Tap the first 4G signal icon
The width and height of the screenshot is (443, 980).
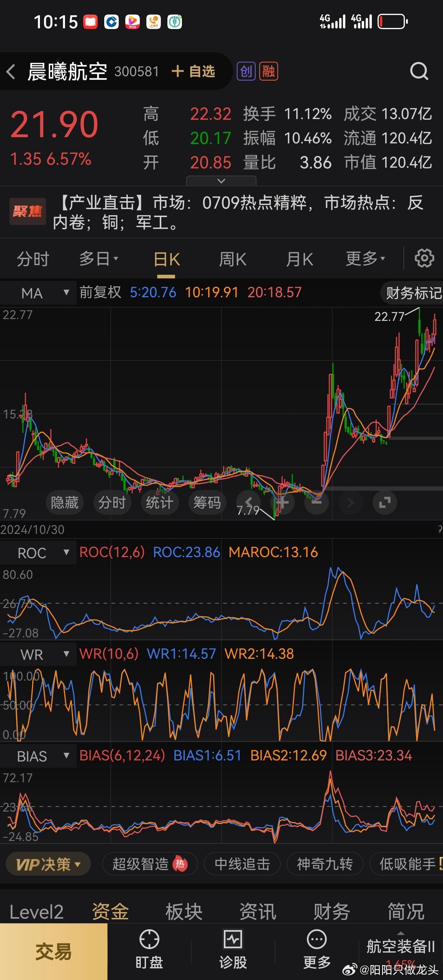pos(333,22)
